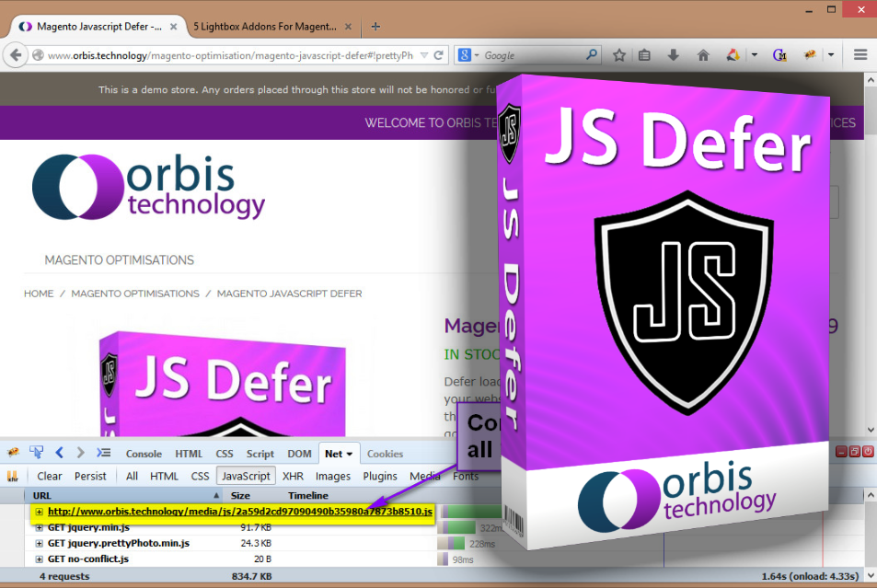Open the Script tab in Firebug

[x=260, y=454]
